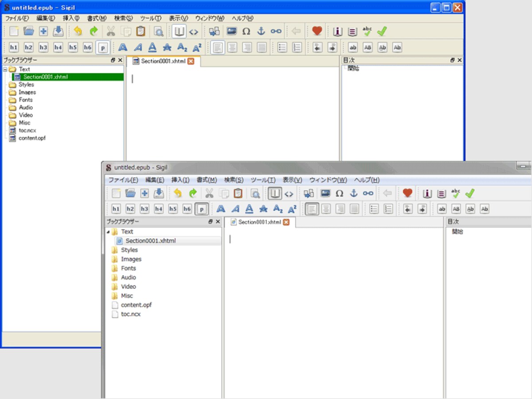Screen dimensions: 532x399
Task: Click text editing area in front window
Action: pyautogui.click(x=334, y=313)
